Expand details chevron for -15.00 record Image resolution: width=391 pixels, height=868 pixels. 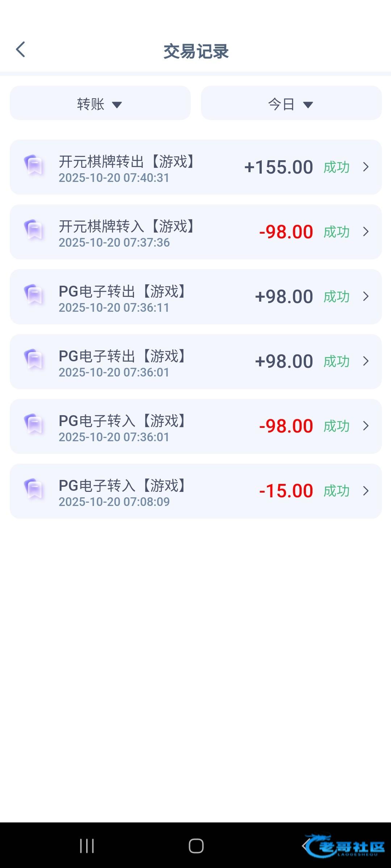[366, 491]
